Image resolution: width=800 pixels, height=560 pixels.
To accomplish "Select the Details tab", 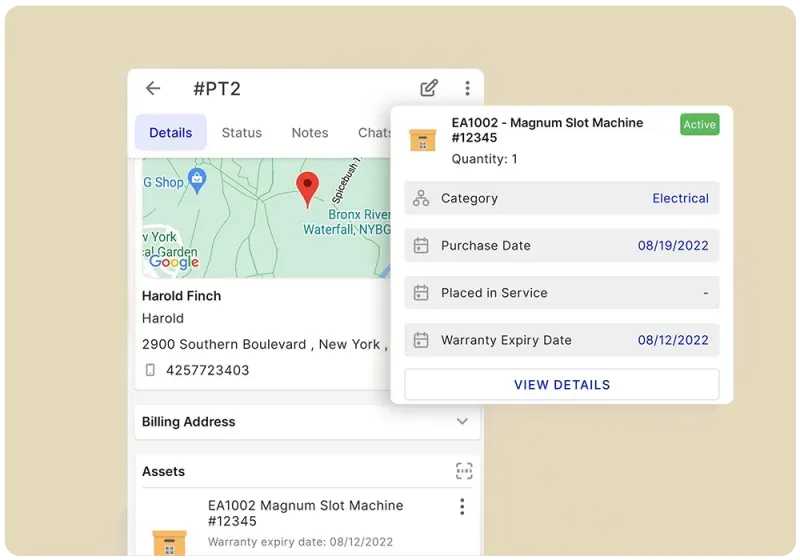I will click(x=170, y=133).
